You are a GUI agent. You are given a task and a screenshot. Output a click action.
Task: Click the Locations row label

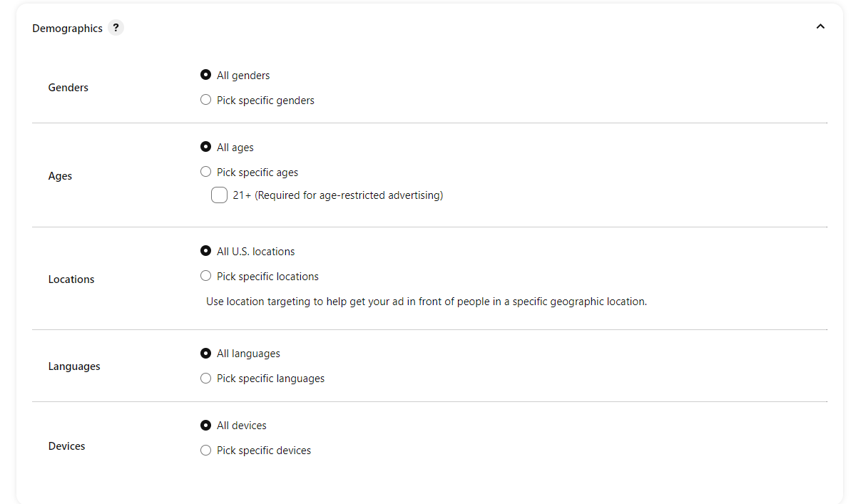(71, 279)
